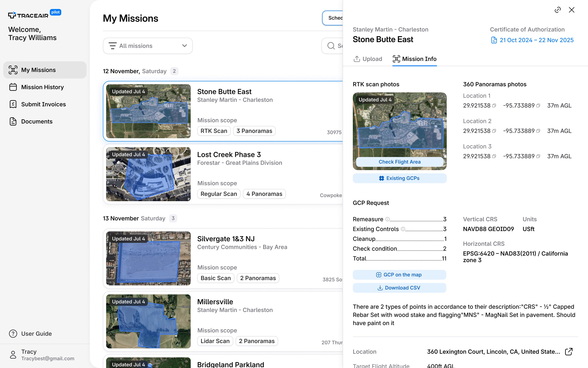
Task: Click Tracybest@gmail.com account email
Action: pos(48,359)
